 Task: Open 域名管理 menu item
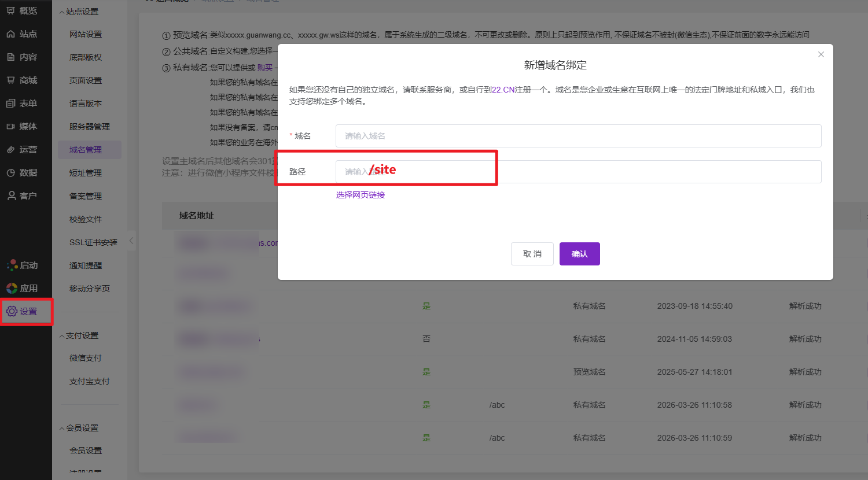pyautogui.click(x=86, y=150)
